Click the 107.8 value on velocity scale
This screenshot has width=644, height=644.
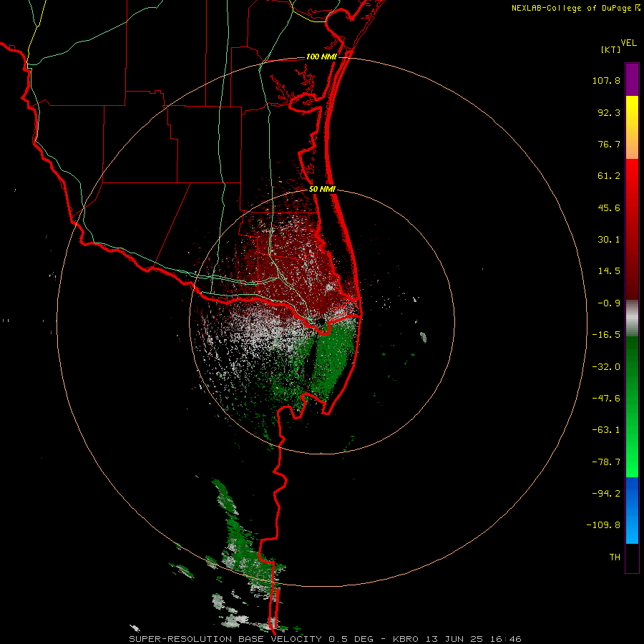tap(606, 80)
